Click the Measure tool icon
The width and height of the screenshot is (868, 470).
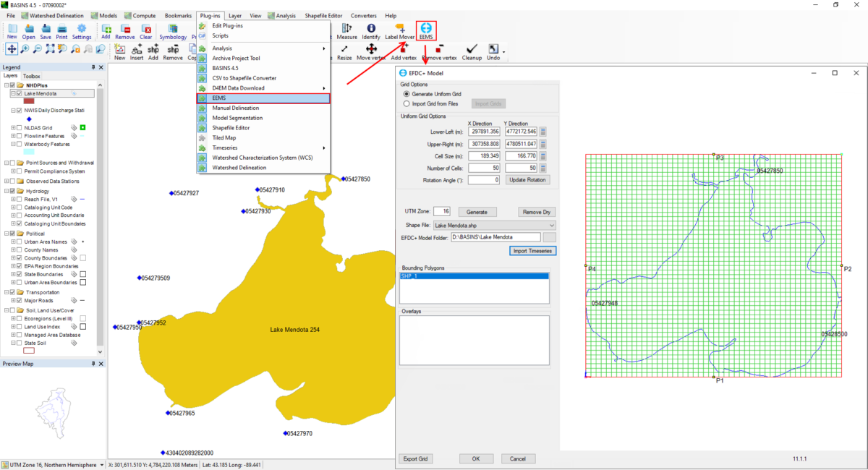click(x=346, y=30)
